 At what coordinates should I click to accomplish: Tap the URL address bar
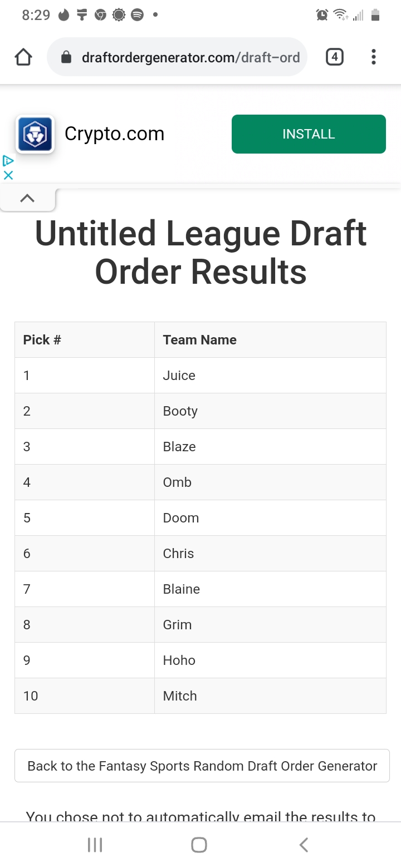click(190, 57)
